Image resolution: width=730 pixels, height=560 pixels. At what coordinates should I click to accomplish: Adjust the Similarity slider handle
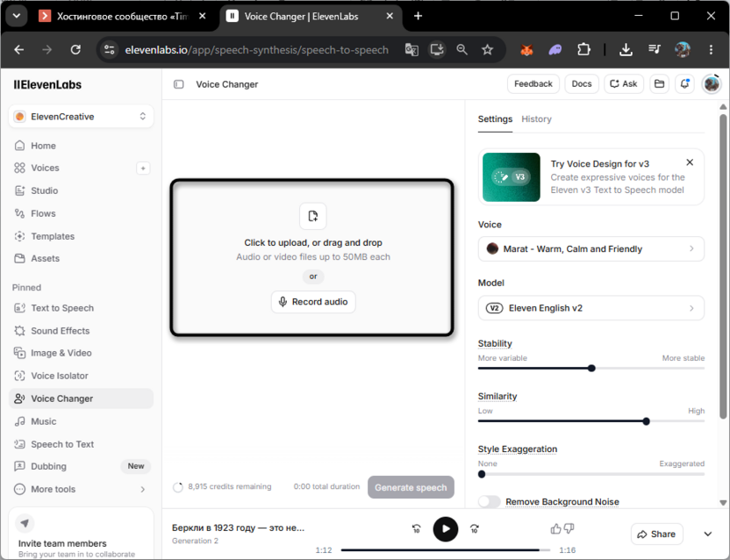[646, 421]
